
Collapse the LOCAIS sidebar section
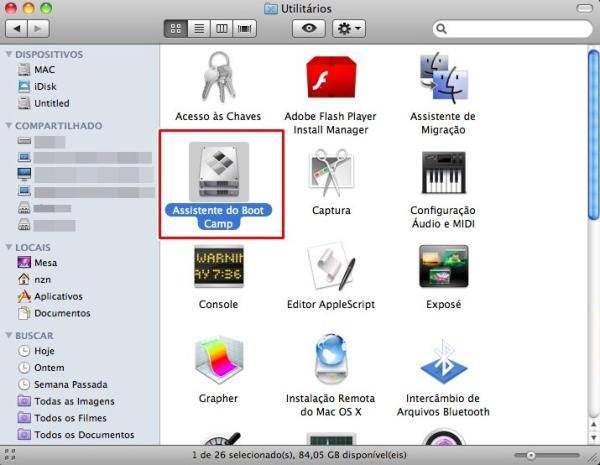(9, 247)
